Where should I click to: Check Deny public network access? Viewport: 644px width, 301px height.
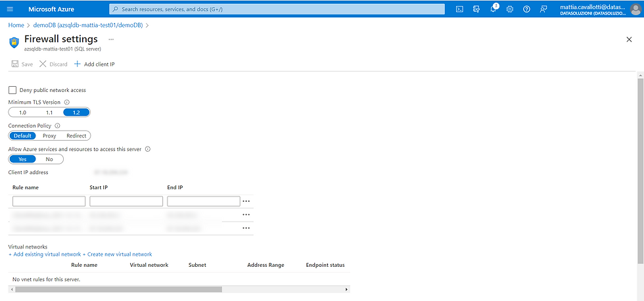(12, 90)
